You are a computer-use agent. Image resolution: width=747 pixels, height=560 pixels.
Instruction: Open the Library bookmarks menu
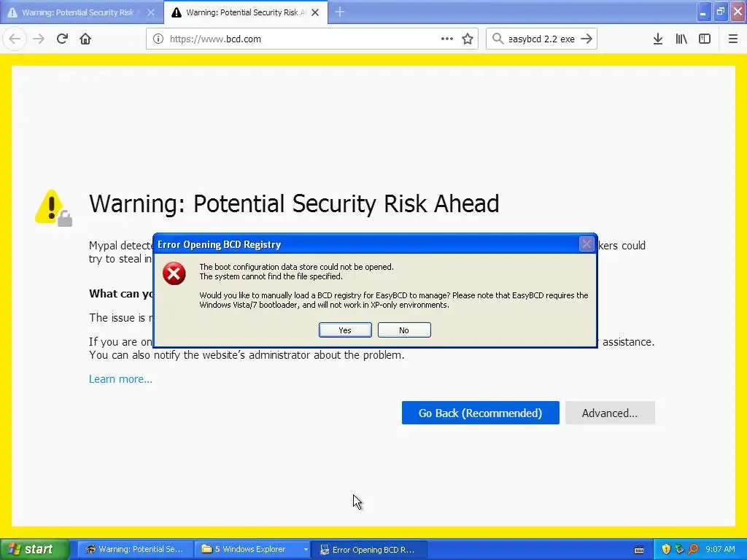[681, 39]
